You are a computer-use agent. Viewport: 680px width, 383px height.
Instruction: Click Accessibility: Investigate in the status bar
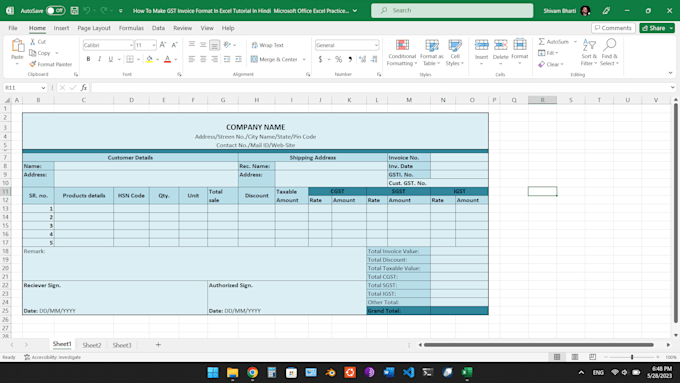(52, 357)
